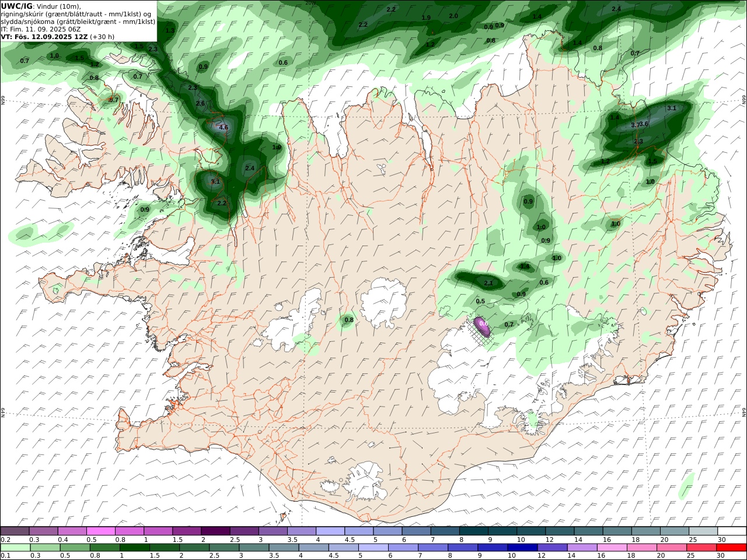This screenshot has height=560, width=747.
Task: Select the pale green 0.1 swatch in bottom legend
Action: pyautogui.click(x=15, y=547)
